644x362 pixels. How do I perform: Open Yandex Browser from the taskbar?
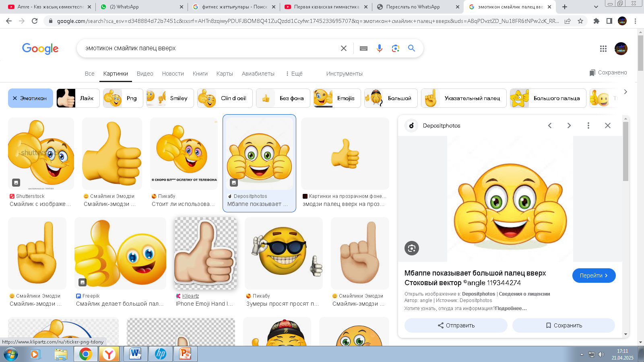click(x=109, y=354)
